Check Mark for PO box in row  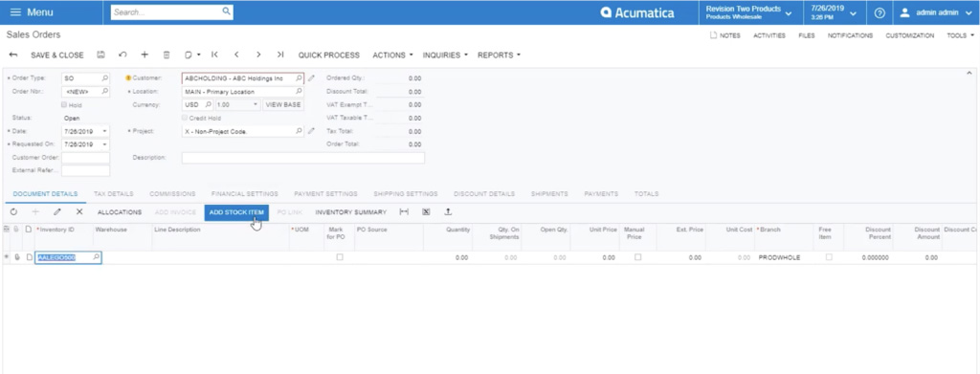click(340, 257)
